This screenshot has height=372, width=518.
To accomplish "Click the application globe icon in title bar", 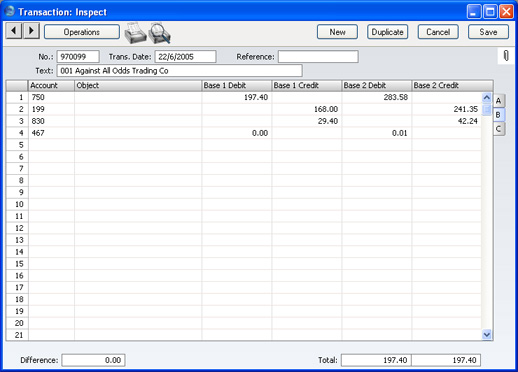I will (10, 11).
